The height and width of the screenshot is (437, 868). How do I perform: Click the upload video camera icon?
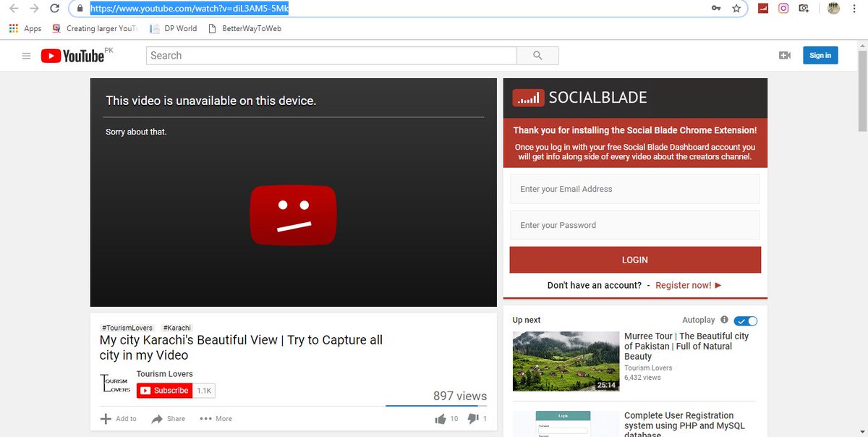[785, 56]
